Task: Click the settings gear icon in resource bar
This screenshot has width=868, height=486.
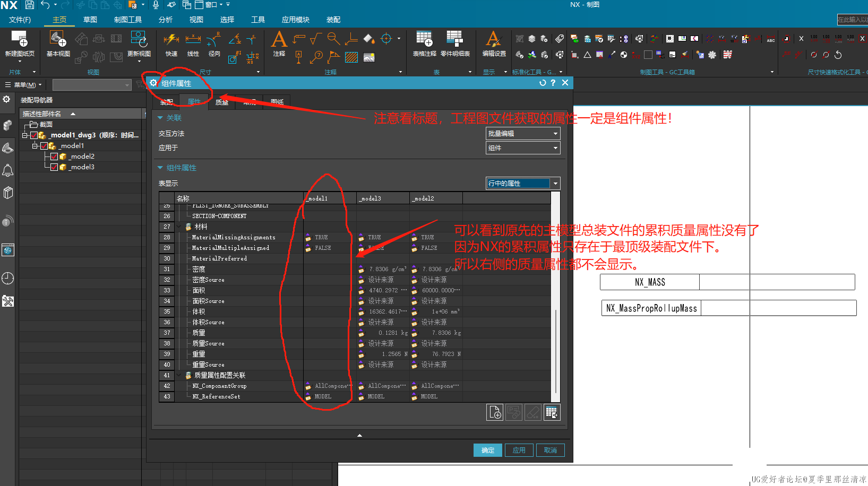Action: (6, 99)
